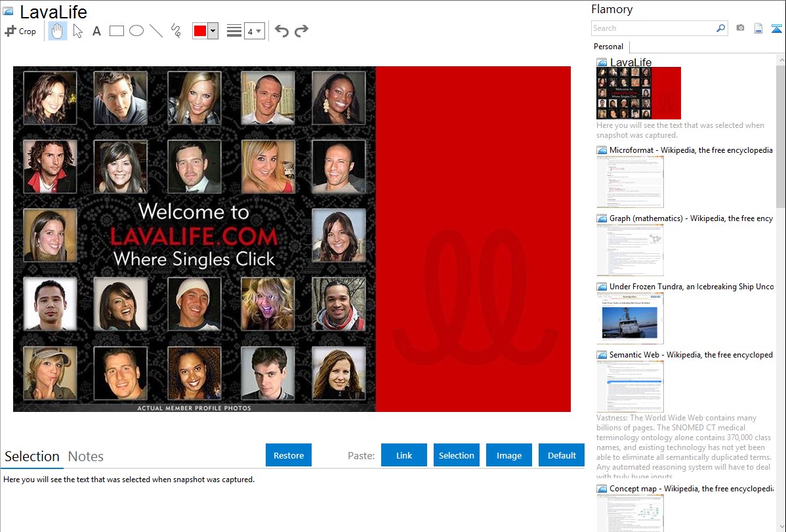Select the arrow pointer tool
786x532 pixels.
[x=77, y=31]
